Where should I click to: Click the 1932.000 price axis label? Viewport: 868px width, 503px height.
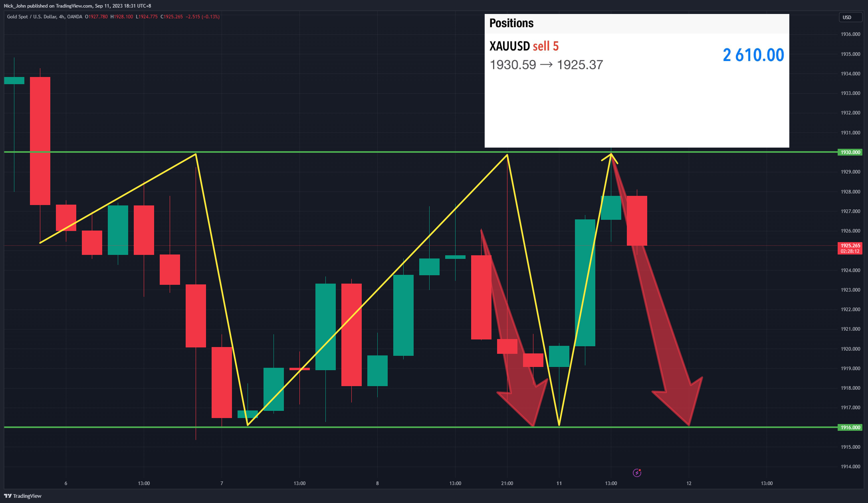(850, 113)
